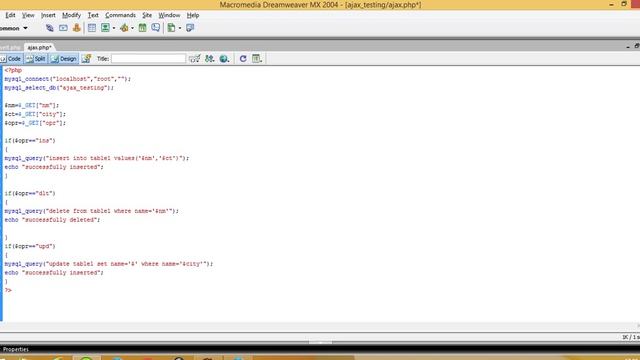Expand the Properties panel header
640x360 pixels.
[16, 349]
